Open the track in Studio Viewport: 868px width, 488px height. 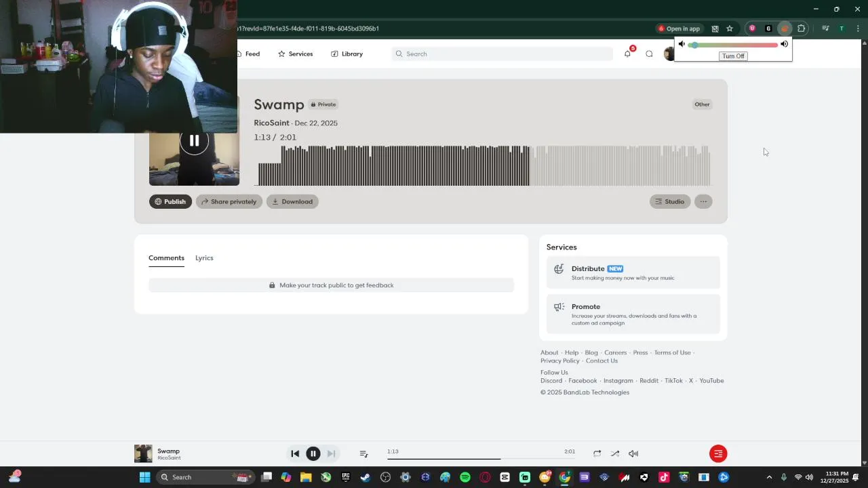(x=670, y=201)
